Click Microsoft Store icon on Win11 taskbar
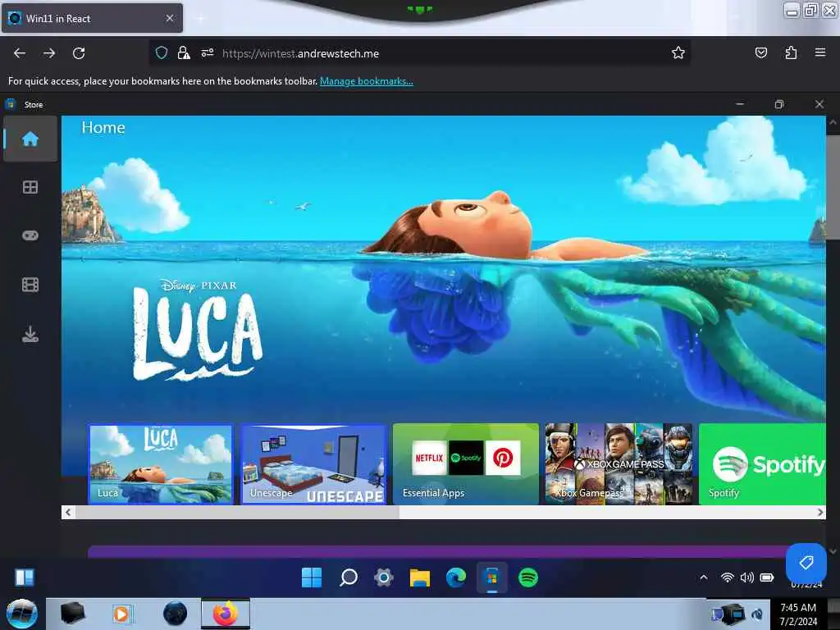Image resolution: width=840 pixels, height=630 pixels. point(492,577)
